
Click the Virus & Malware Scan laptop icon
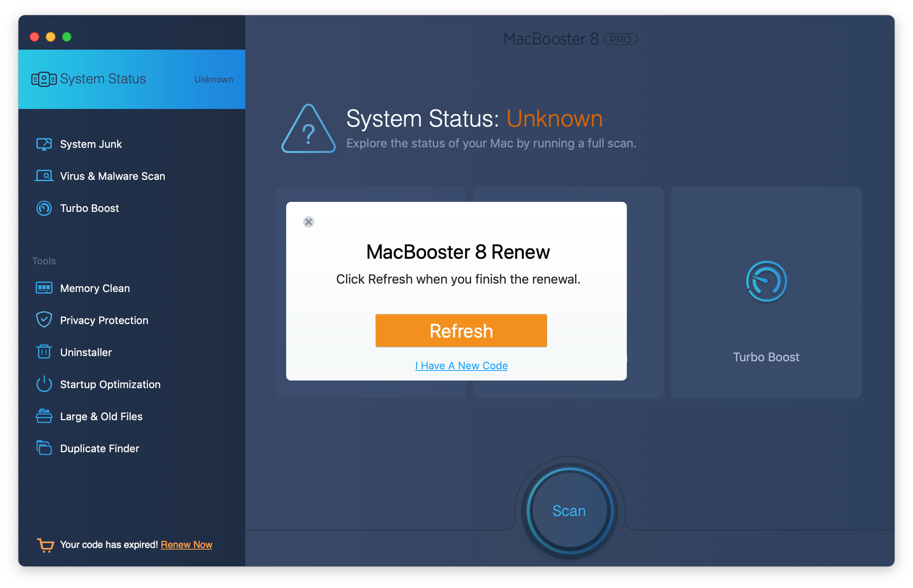click(44, 176)
